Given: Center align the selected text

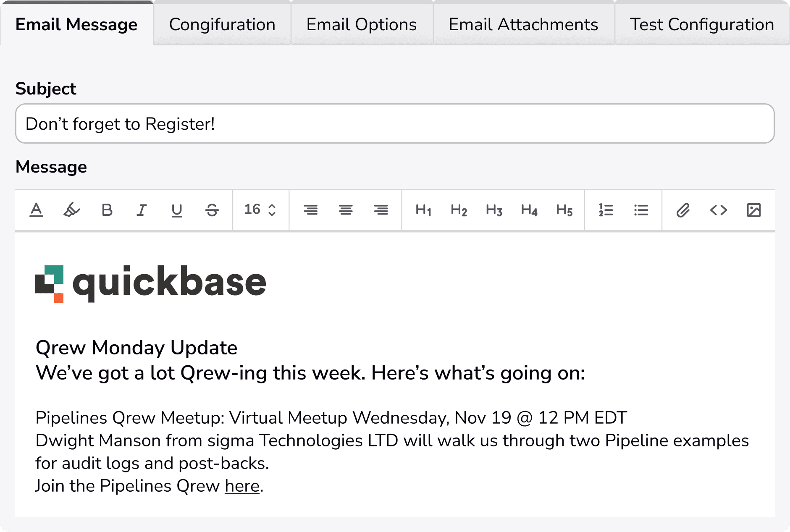Looking at the screenshot, I should [346, 210].
